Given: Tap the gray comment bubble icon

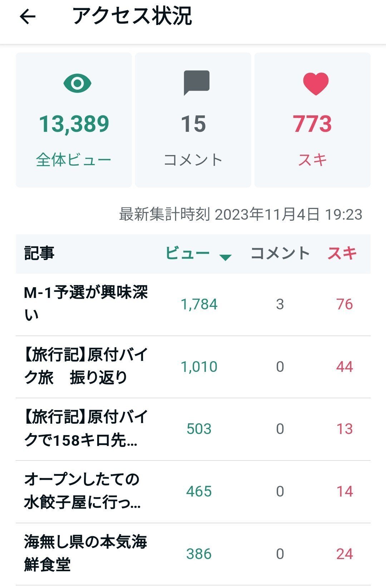Looking at the screenshot, I should [196, 83].
